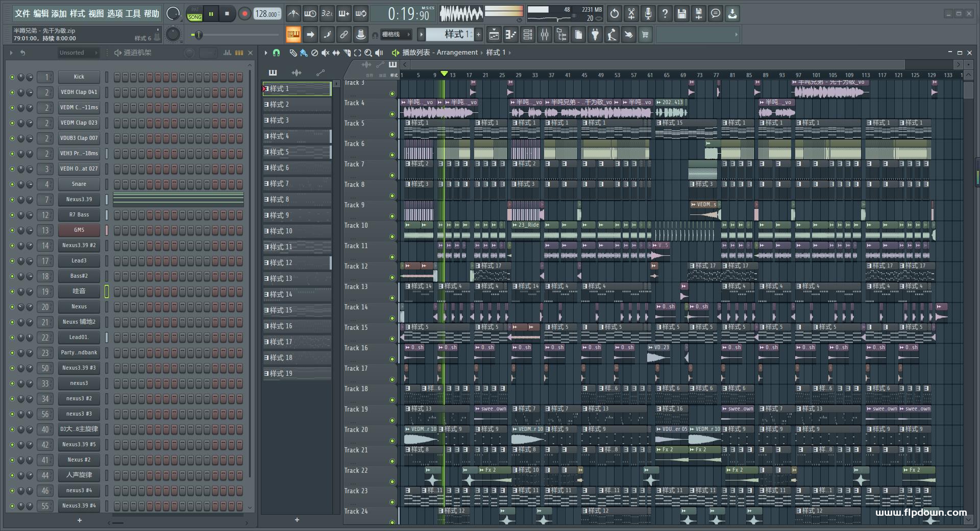The height and width of the screenshot is (531, 980).
Task: Add channel plus under channel rack
Action: (79, 520)
